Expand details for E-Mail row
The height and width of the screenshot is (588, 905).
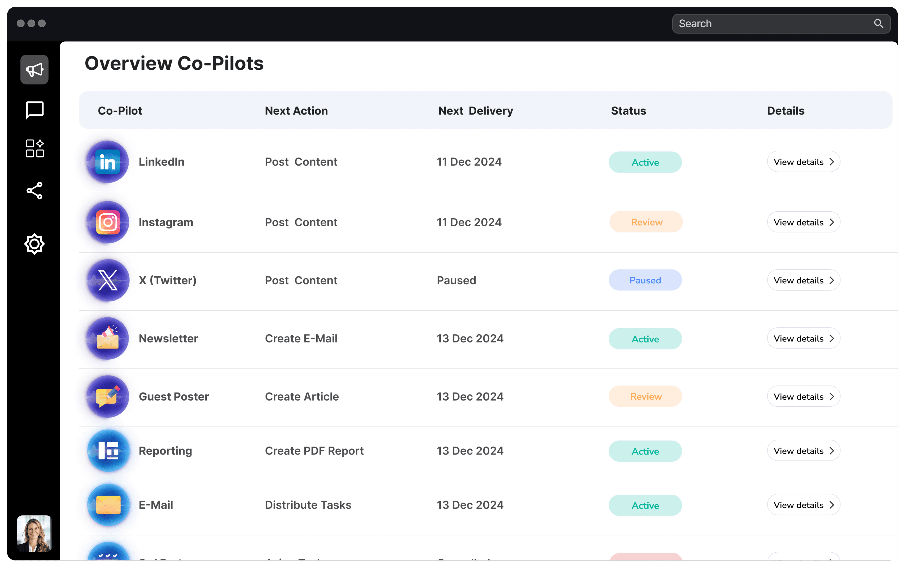coord(803,505)
